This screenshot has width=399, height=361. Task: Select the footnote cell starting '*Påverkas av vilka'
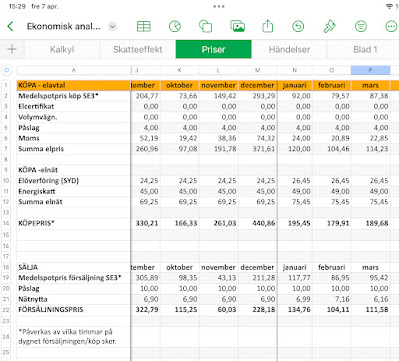(74, 336)
